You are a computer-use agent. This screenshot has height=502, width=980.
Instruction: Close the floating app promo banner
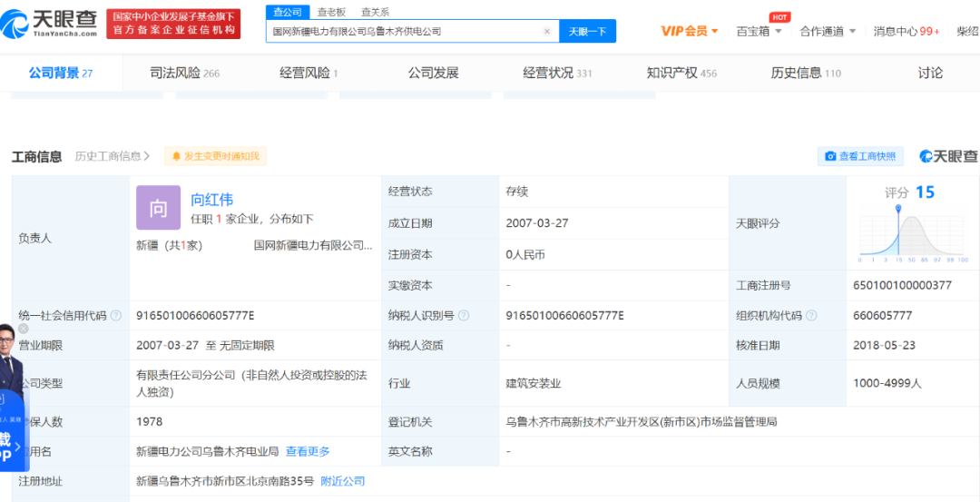coord(24,329)
